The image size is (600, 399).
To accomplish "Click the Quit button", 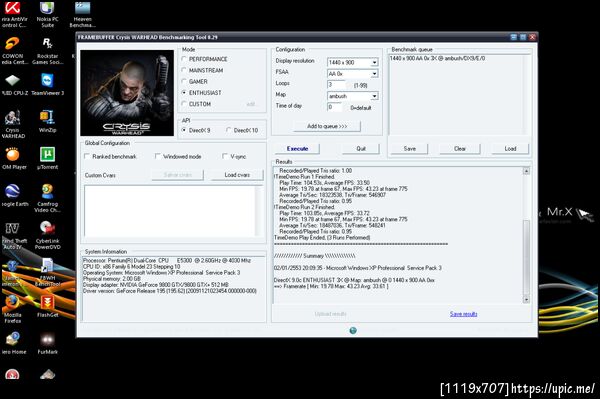I will point(361,148).
